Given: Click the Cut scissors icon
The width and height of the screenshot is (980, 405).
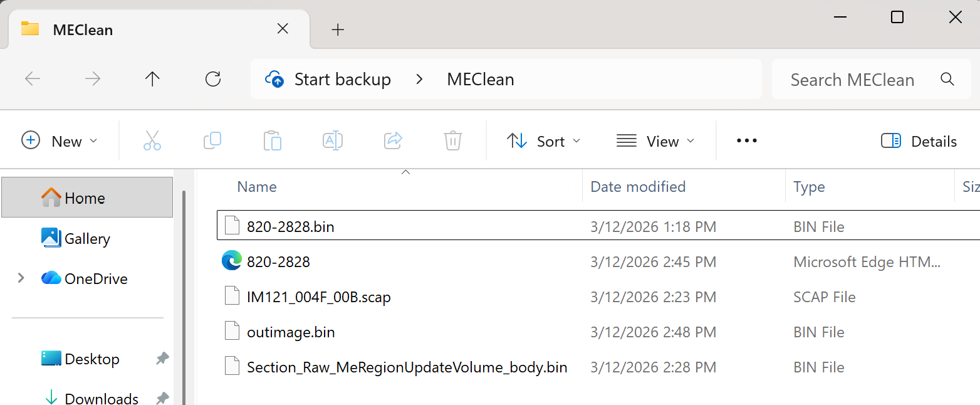Looking at the screenshot, I should [x=152, y=141].
